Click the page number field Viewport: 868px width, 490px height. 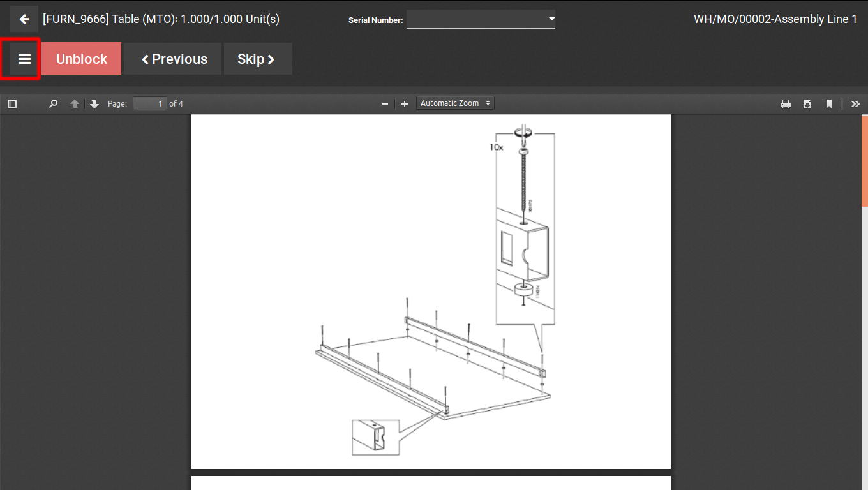[x=150, y=103]
